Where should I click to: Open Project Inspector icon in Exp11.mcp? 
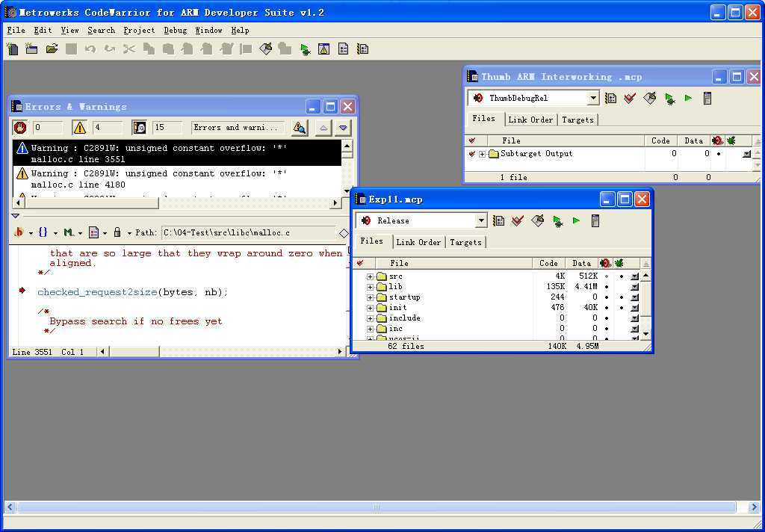pyautogui.click(x=595, y=221)
